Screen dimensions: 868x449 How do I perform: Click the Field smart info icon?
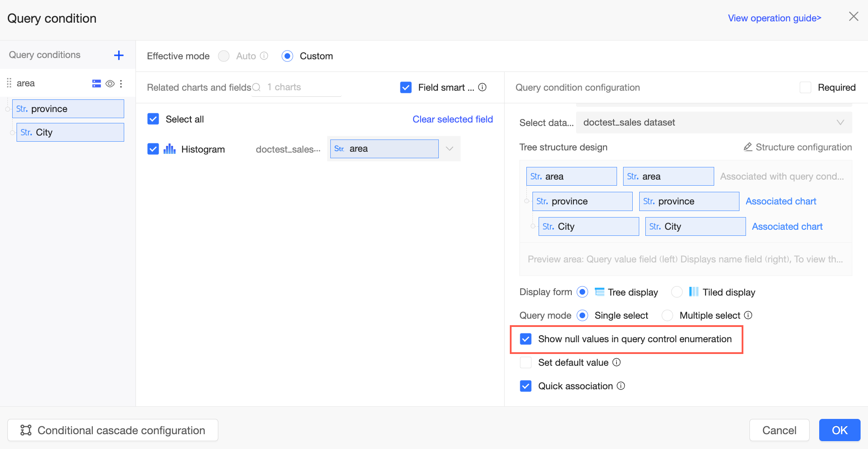point(482,87)
